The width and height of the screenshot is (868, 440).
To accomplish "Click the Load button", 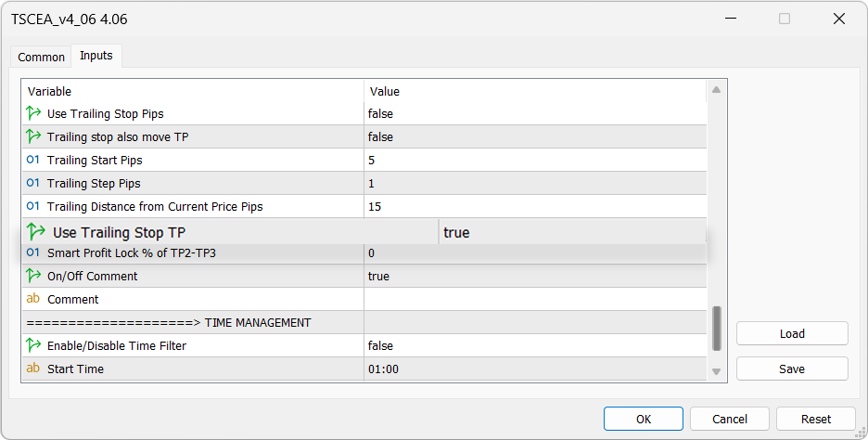I will (792, 333).
